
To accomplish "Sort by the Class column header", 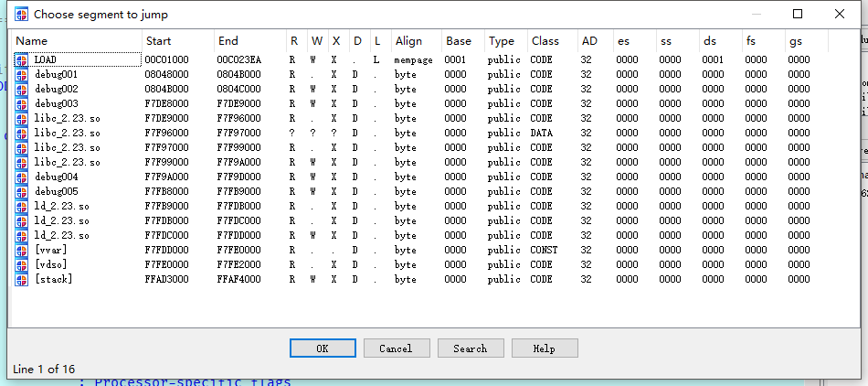I will pos(551,41).
